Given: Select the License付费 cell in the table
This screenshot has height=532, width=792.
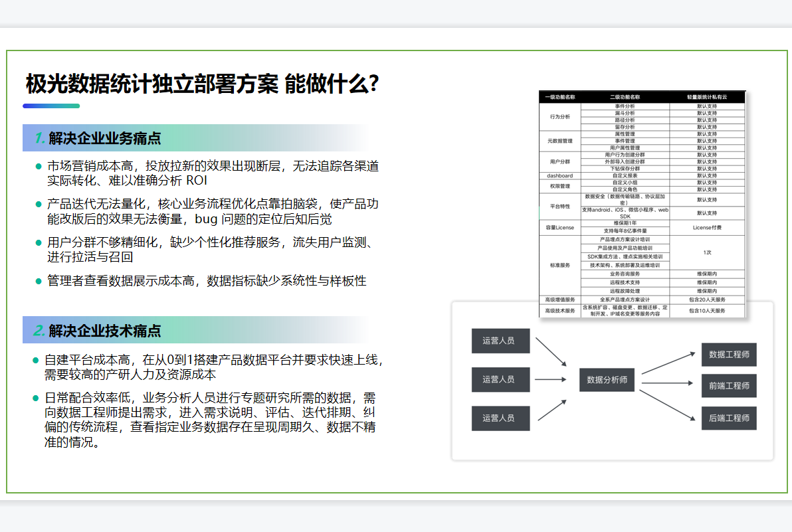Looking at the screenshot, I should pos(707,227).
